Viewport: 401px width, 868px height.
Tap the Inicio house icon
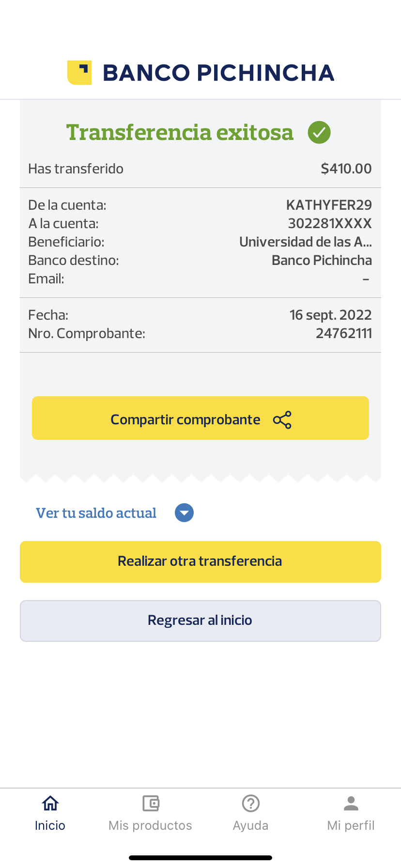tap(50, 804)
